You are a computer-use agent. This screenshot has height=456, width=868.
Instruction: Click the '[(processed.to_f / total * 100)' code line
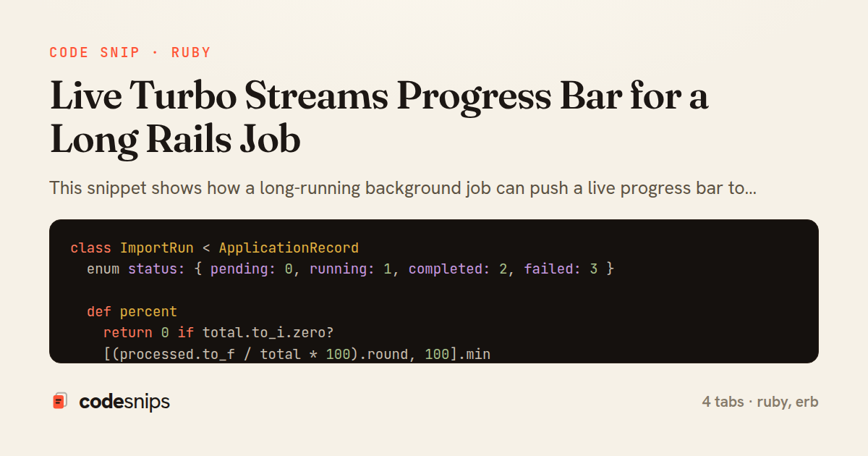[297, 355]
